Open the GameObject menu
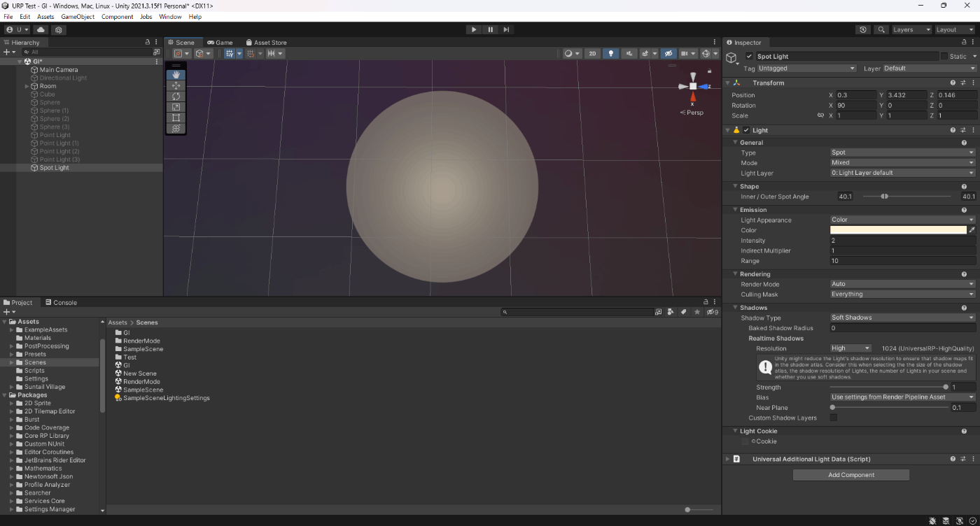 (x=78, y=17)
